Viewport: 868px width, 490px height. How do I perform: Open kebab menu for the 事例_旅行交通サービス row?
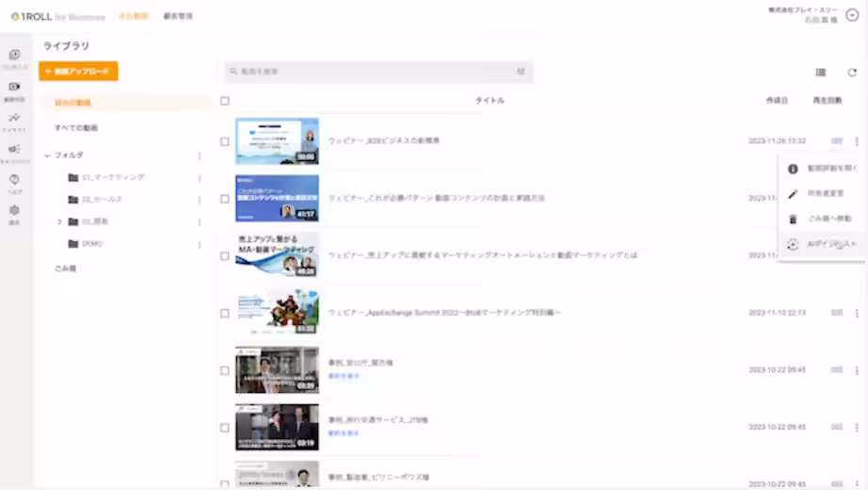tap(857, 428)
